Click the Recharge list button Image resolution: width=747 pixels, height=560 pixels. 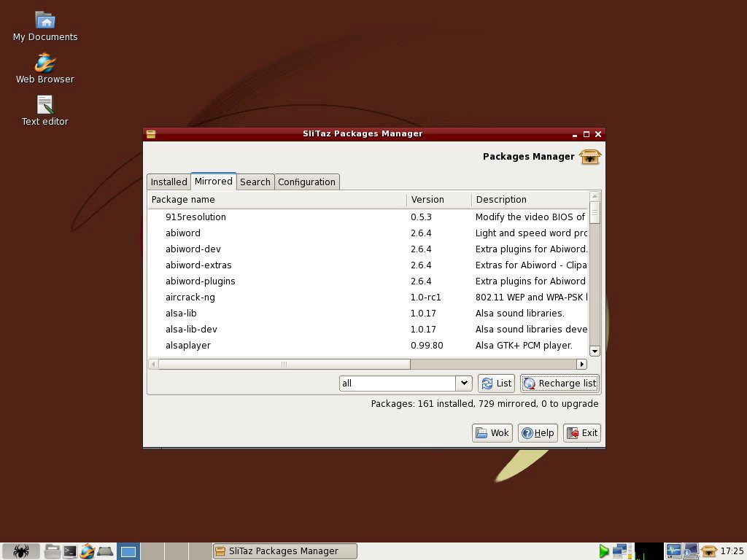click(560, 384)
